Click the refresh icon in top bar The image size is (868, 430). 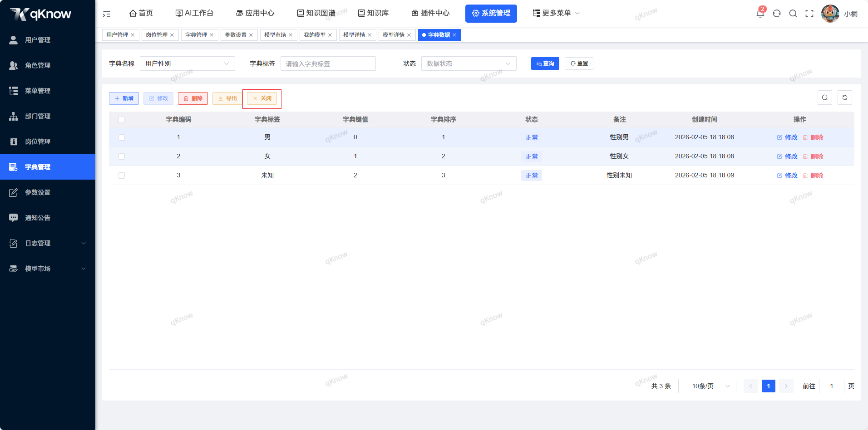pos(777,14)
